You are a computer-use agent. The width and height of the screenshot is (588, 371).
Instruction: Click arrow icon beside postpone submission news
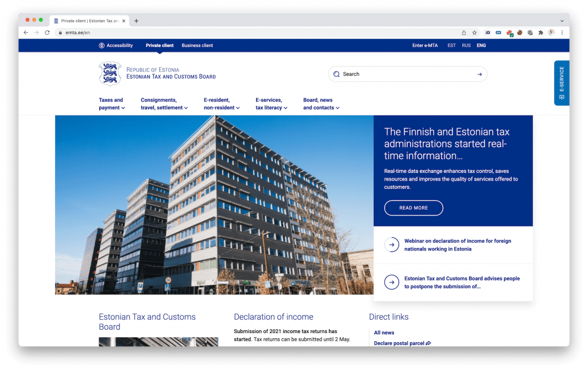pyautogui.click(x=392, y=282)
